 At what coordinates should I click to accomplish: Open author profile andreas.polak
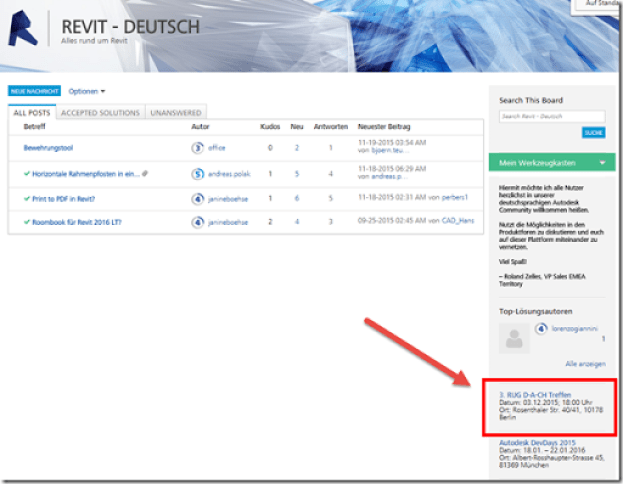click(x=229, y=174)
